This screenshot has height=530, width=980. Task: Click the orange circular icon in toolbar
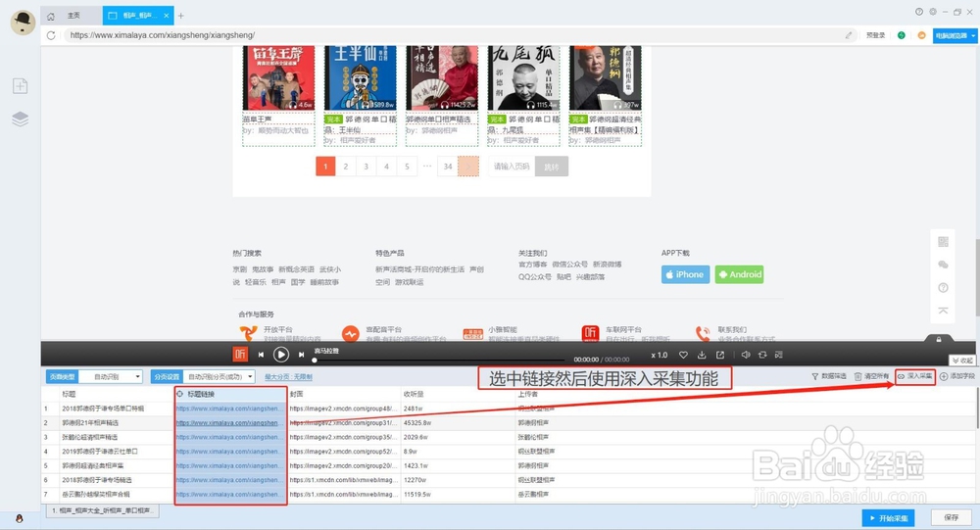tap(921, 35)
